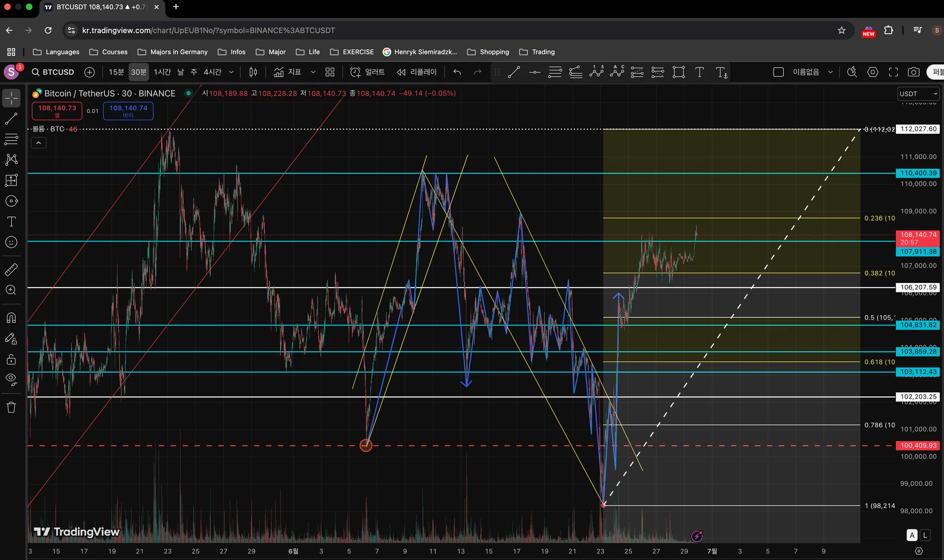Toggle magnet mode for drawings
Viewport: 944px width, 560px height.
pos(11,318)
